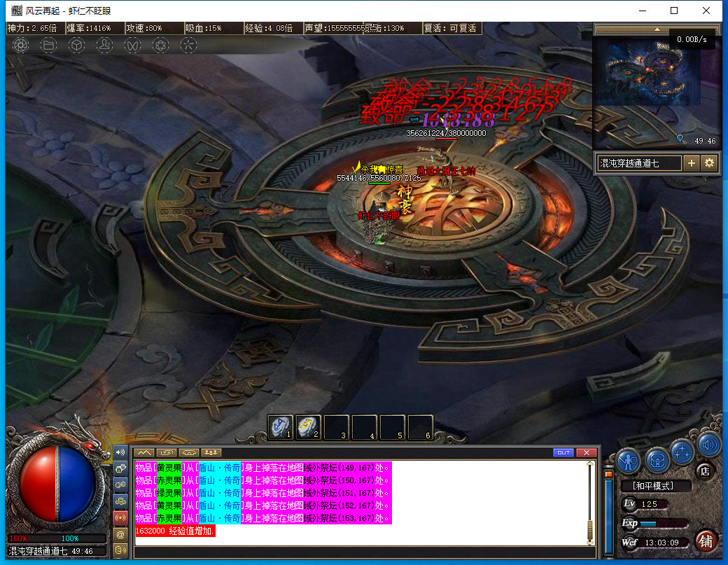Click the last round icon in top toolbar

tap(188, 45)
